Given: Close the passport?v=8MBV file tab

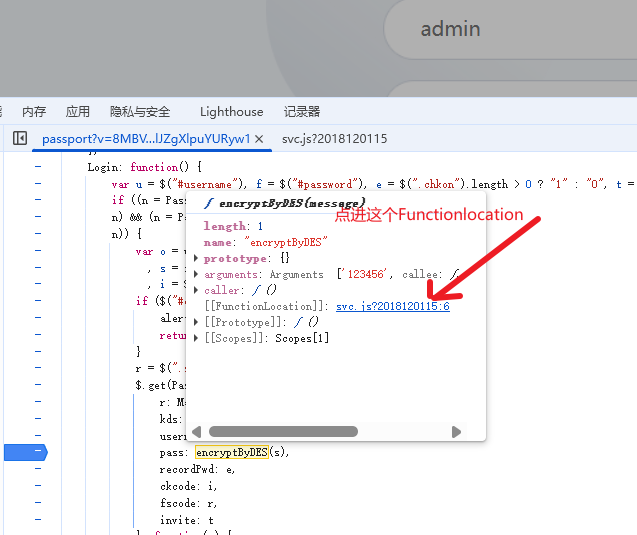Looking at the screenshot, I should pos(259,139).
